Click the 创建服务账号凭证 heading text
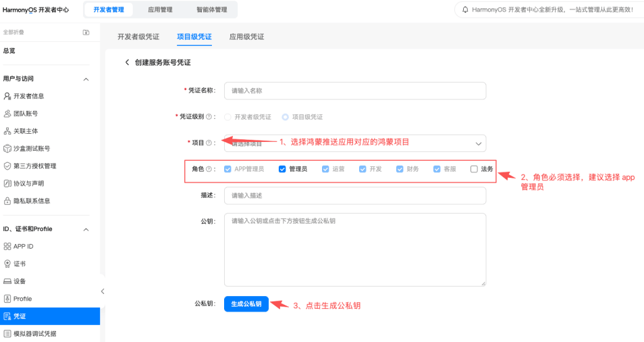The width and height of the screenshot is (644, 342). tap(163, 62)
